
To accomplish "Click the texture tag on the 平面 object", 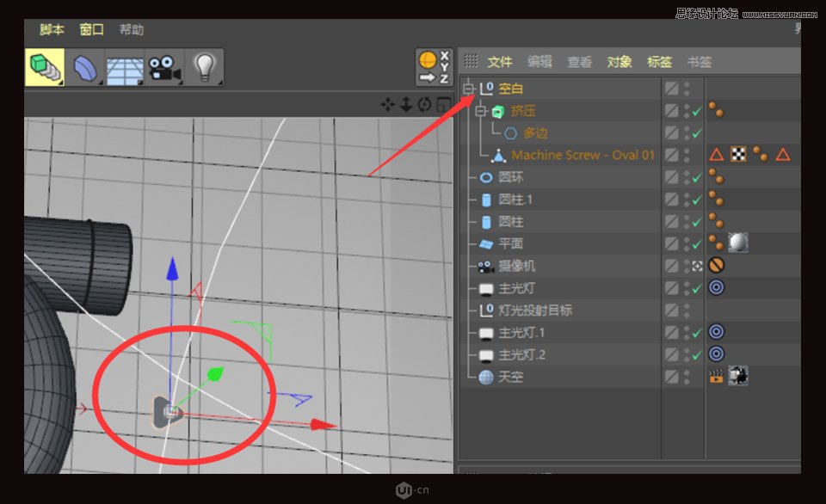I will click(737, 243).
